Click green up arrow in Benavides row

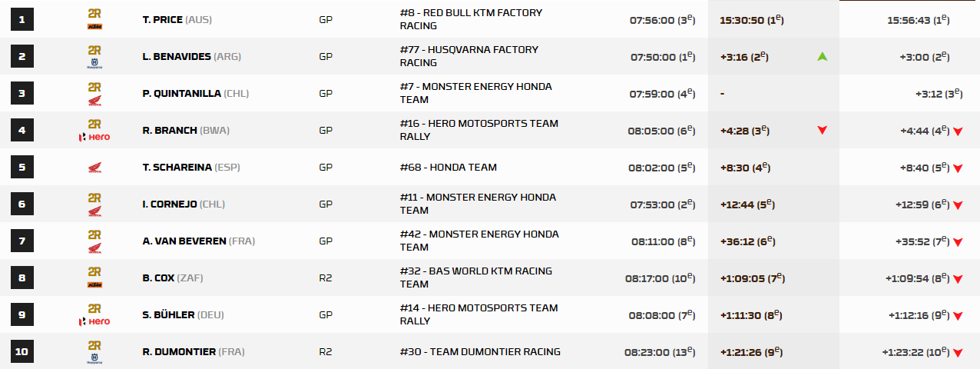point(822,56)
